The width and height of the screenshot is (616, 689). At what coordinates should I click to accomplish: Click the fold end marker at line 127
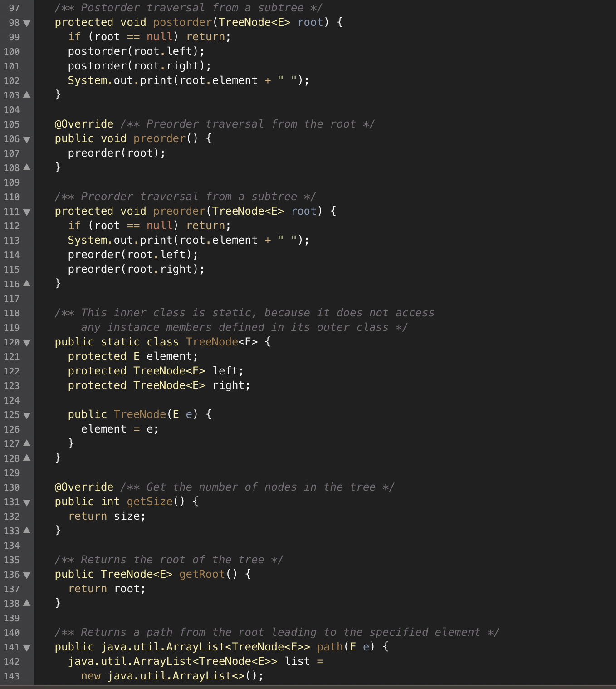[x=27, y=443]
